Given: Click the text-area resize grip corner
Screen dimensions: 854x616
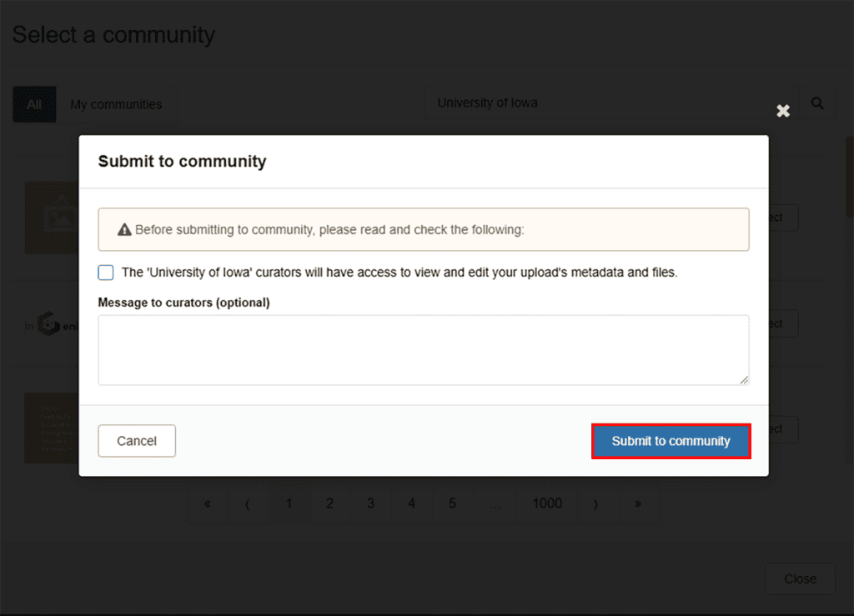Looking at the screenshot, I should coord(744,380).
